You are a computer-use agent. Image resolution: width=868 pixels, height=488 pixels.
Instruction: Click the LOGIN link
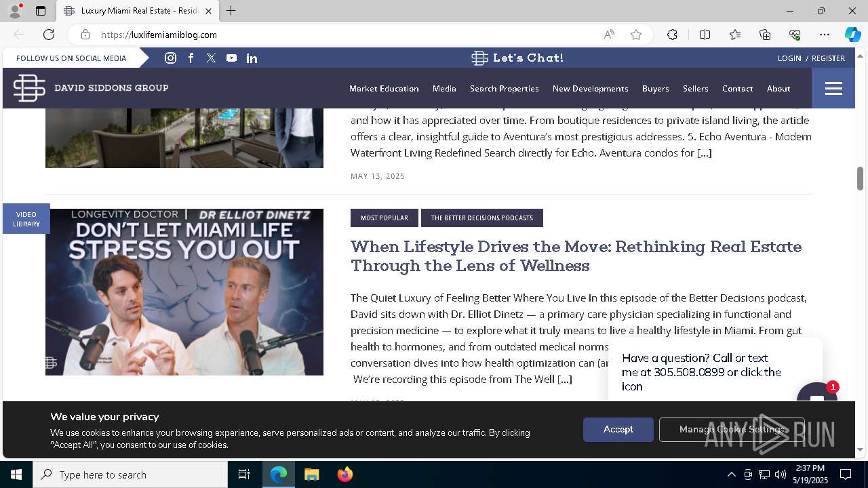tap(789, 58)
